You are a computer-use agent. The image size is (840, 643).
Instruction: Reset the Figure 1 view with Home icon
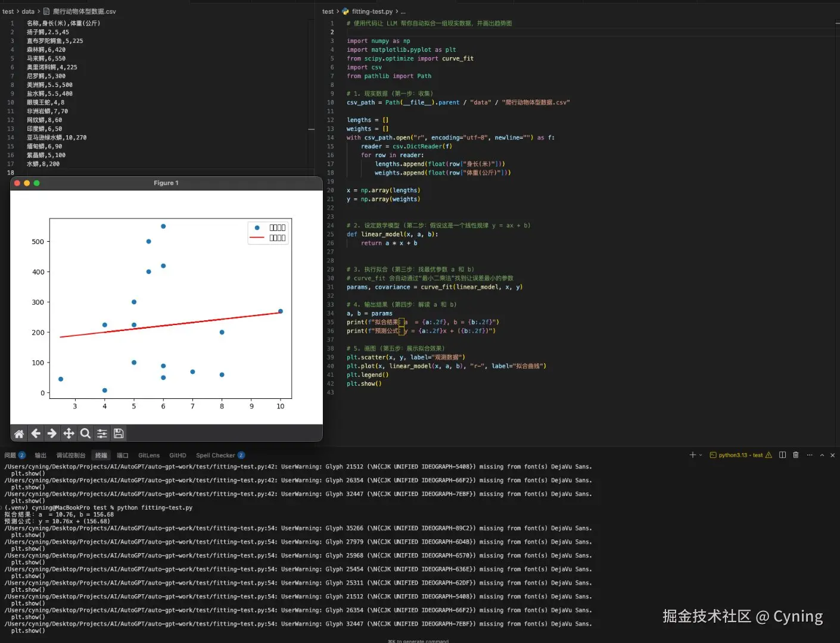point(19,433)
